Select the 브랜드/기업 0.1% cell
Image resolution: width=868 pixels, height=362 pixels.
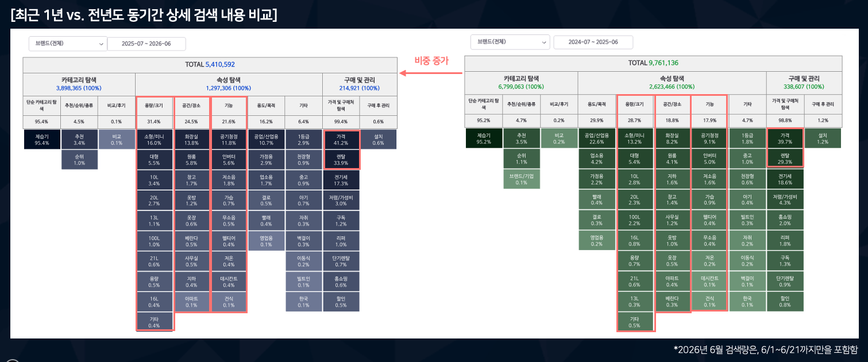point(521,179)
